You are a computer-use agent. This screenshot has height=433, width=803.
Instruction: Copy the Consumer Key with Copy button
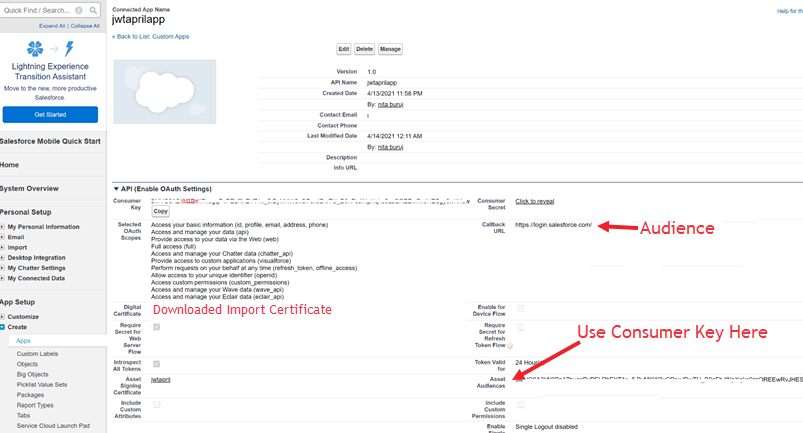(160, 211)
